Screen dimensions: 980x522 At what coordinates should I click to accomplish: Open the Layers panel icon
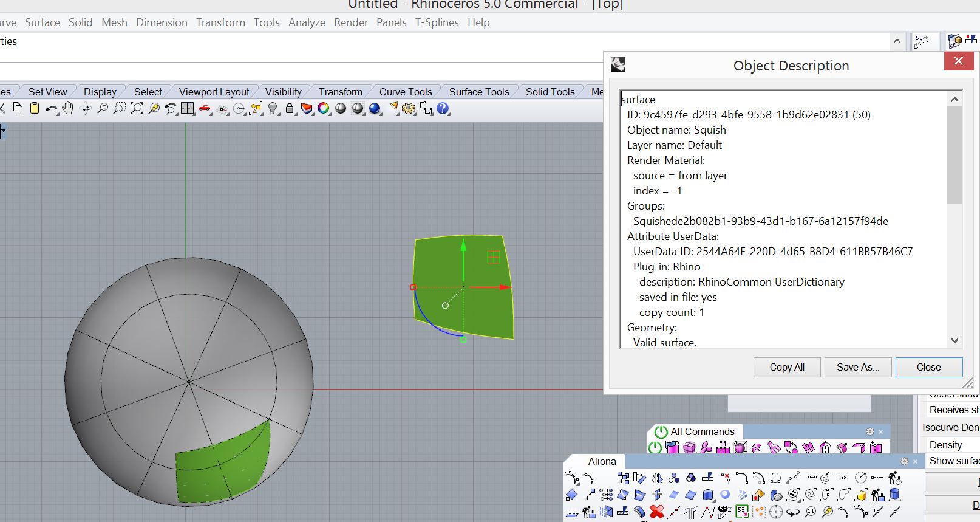[x=307, y=109]
